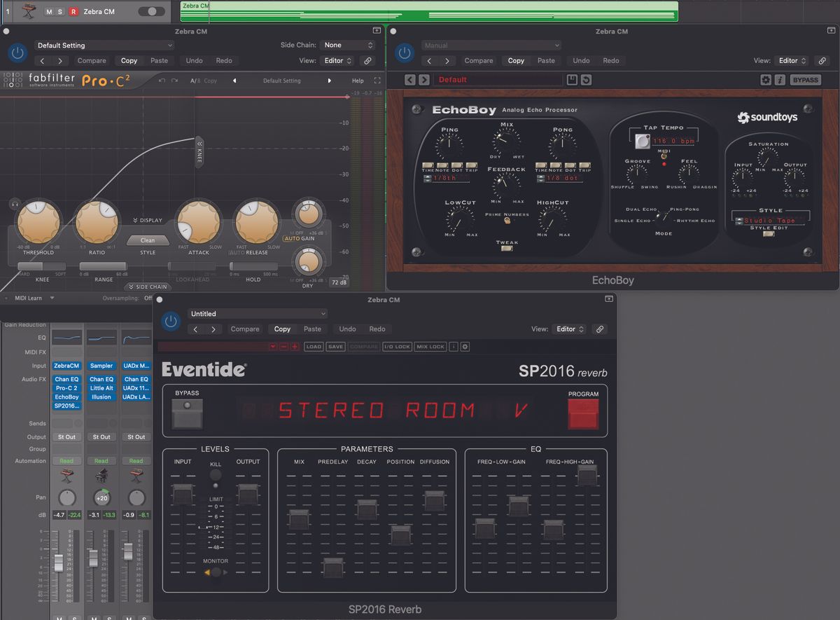This screenshot has width=840, height=620.
Task: Open the chain link icon in the Zebra CM plugin header
Action: (367, 60)
